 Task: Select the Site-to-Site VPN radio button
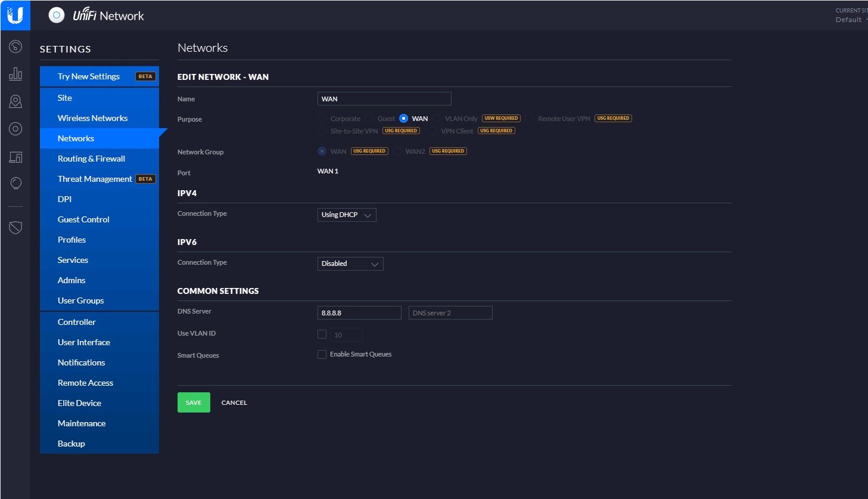(x=322, y=131)
